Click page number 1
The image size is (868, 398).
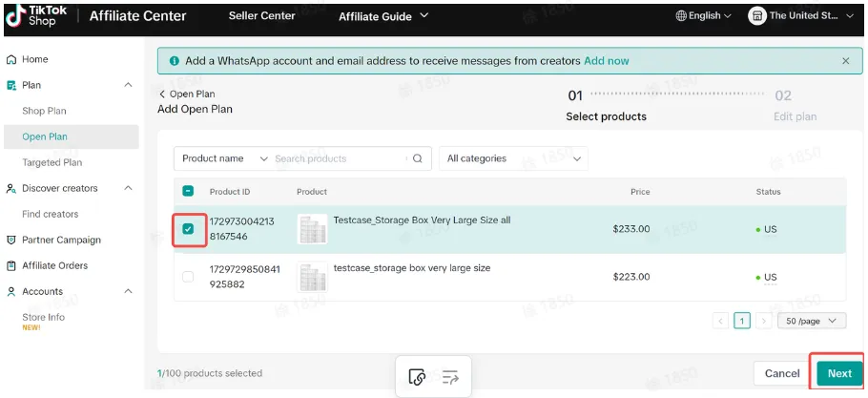742,321
